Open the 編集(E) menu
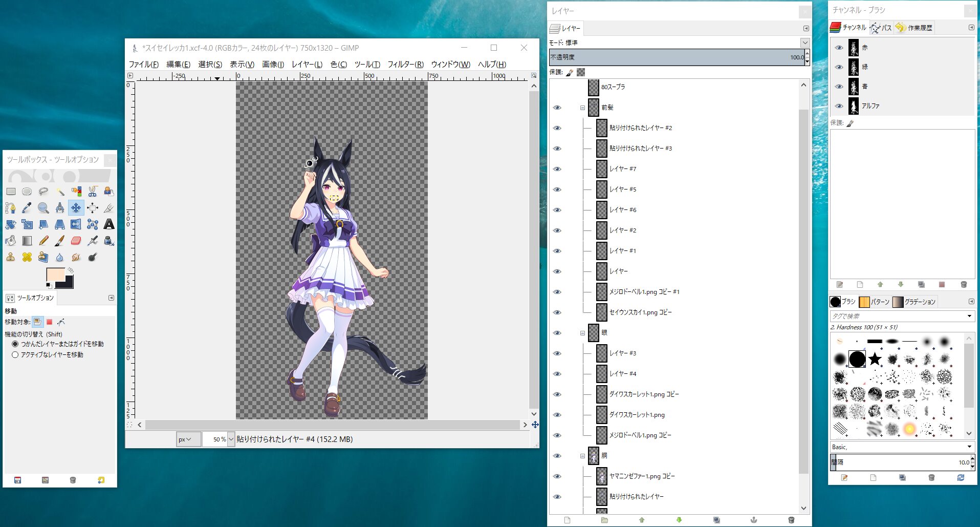 click(178, 64)
